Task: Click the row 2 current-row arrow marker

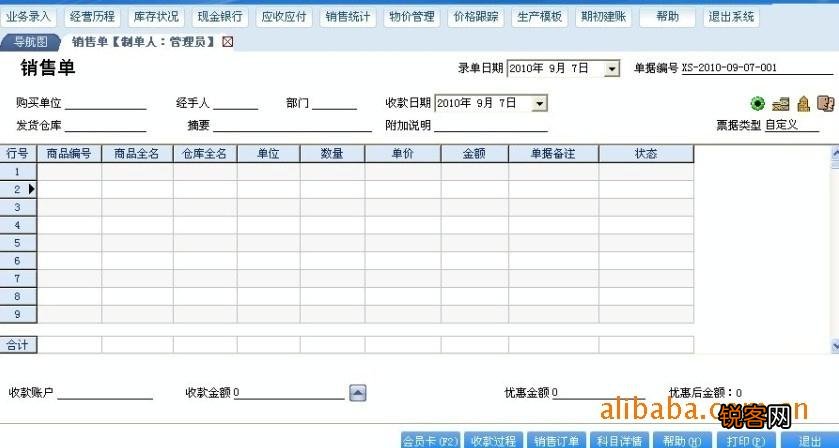Action: tap(31, 189)
